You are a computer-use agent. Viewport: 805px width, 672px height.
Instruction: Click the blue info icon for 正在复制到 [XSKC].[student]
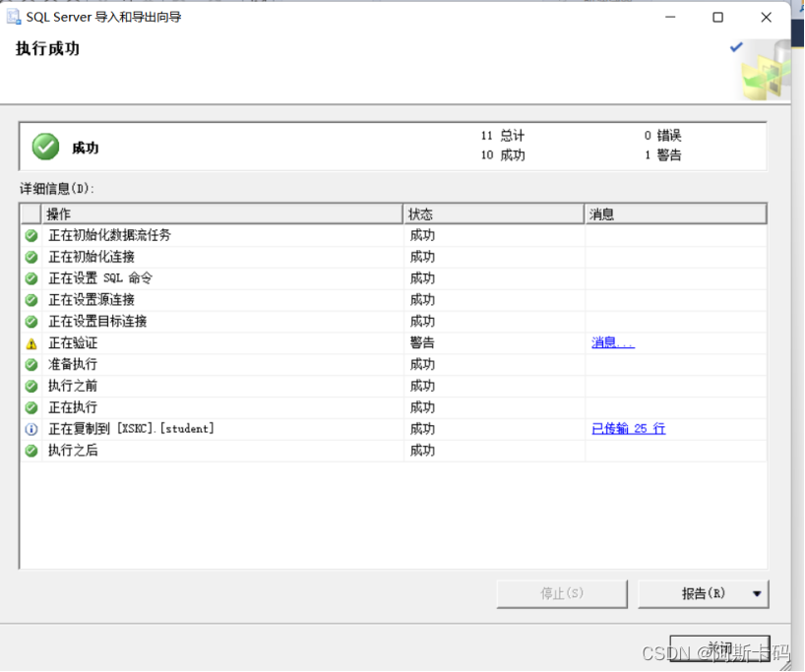[31, 429]
